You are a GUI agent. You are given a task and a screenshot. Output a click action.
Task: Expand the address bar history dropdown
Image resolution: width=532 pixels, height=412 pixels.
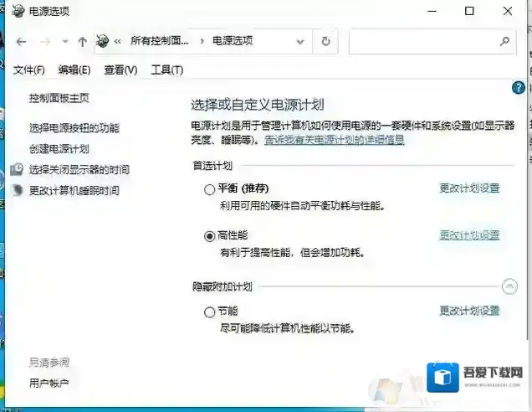tap(300, 42)
